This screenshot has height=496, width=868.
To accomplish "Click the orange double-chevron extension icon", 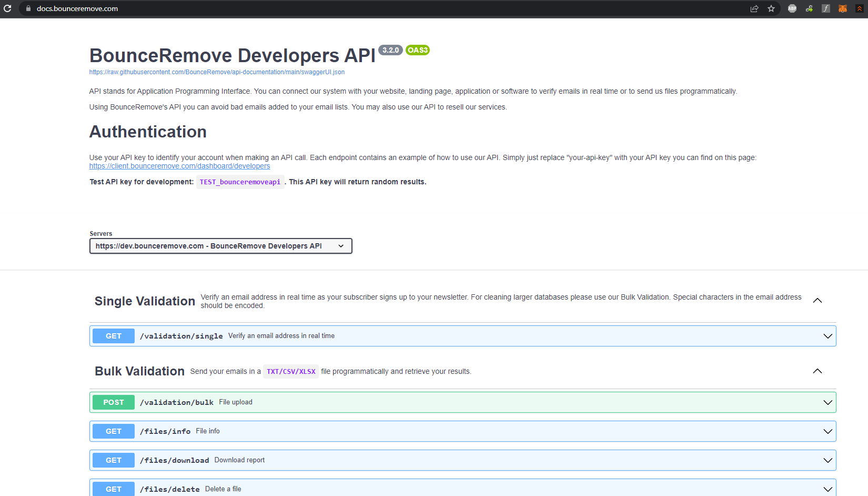I will click(860, 8).
